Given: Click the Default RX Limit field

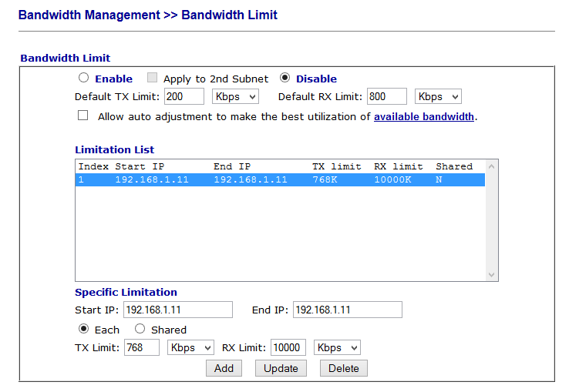Looking at the screenshot, I should (x=387, y=96).
